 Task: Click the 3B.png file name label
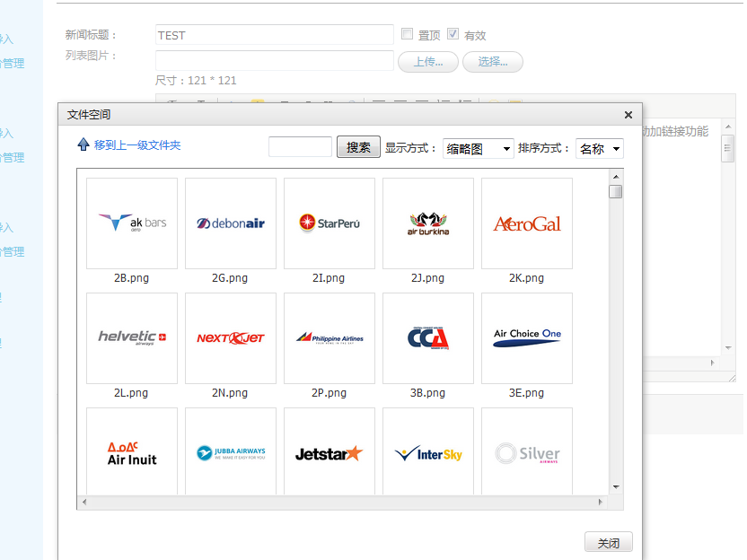point(427,393)
